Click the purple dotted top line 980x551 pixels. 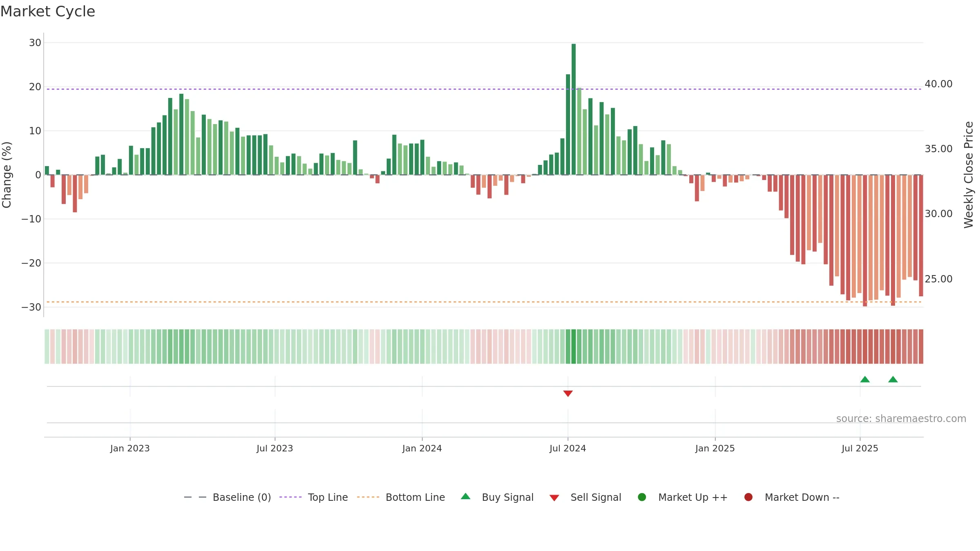pyautogui.click(x=484, y=89)
